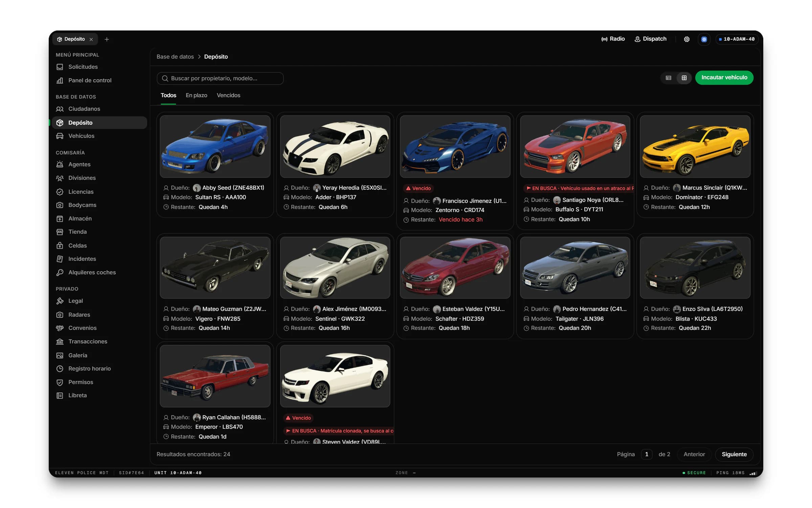The width and height of the screenshot is (812, 508).
Task: Close the Depósito tab
Action: [x=91, y=39]
